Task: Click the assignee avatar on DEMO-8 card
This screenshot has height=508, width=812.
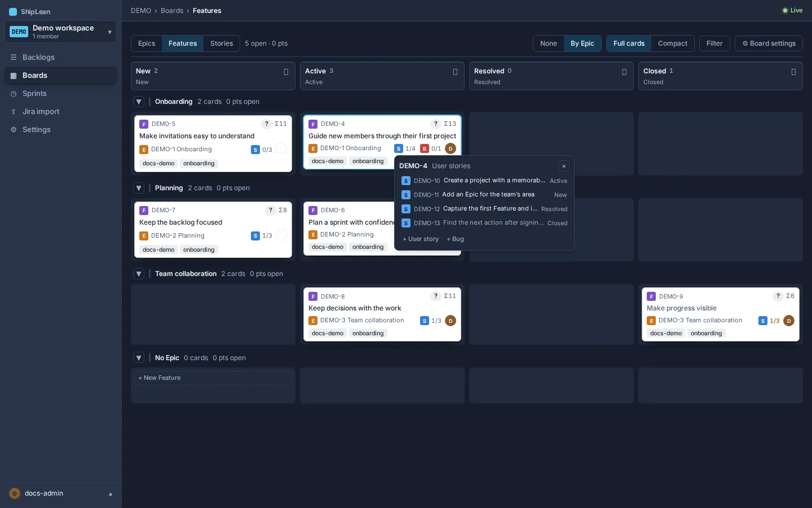Action: tap(451, 321)
